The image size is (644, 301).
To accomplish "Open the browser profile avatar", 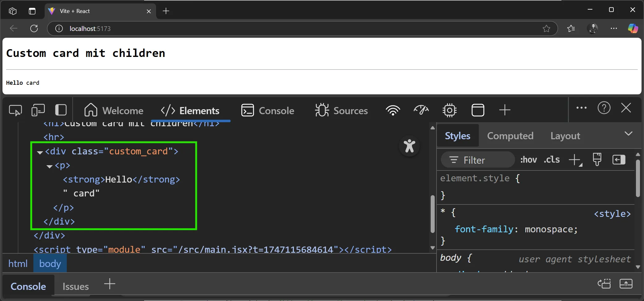I will coord(593,28).
